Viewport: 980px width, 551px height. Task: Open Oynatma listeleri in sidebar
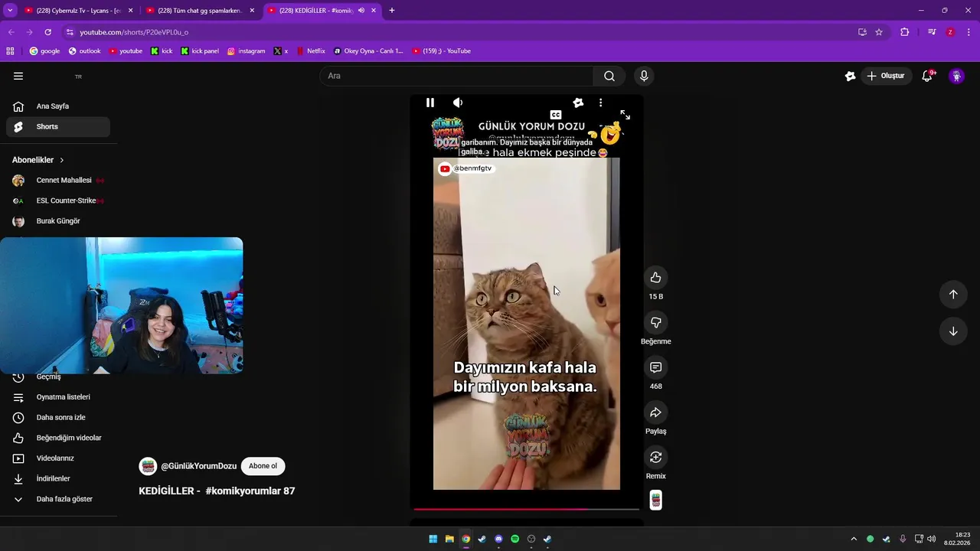[58, 397]
